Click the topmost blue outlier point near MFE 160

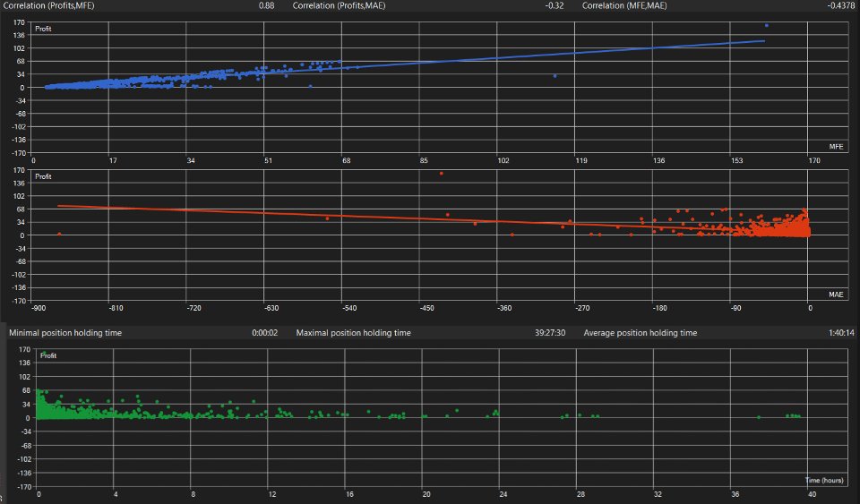tap(766, 25)
